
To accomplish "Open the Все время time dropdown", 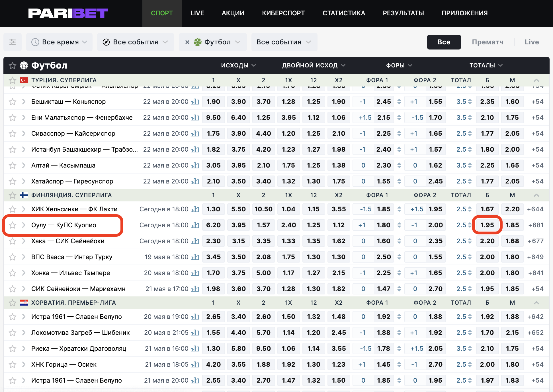I will [59, 42].
